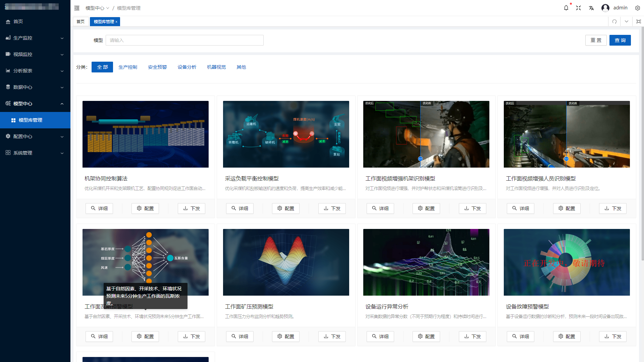This screenshot has height=362, width=644.
Task: Expand the 视频监控 sidebar menu
Action: [x=35, y=54]
